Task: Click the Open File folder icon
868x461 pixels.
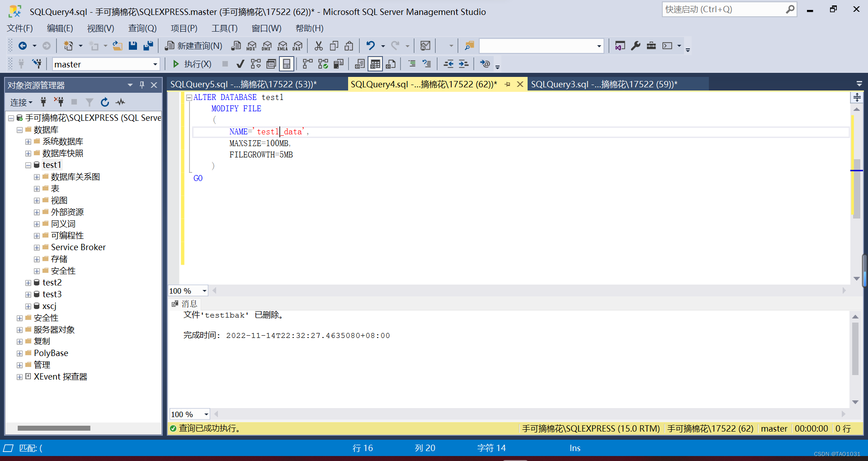Action: point(118,46)
